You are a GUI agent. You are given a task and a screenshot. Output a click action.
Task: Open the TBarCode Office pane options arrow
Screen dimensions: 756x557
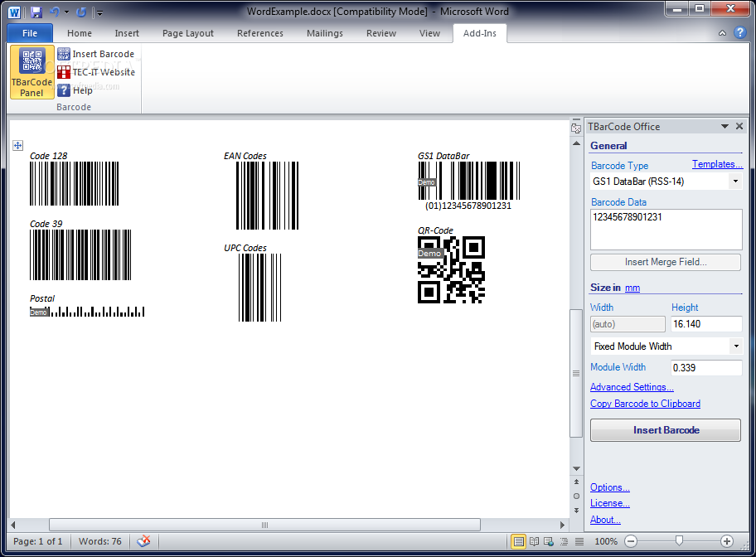point(724,126)
